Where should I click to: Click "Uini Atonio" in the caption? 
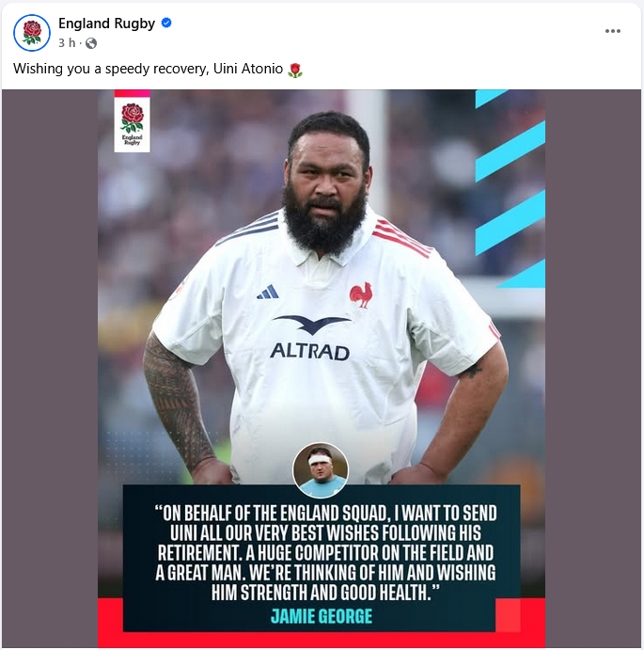pyautogui.click(x=248, y=69)
